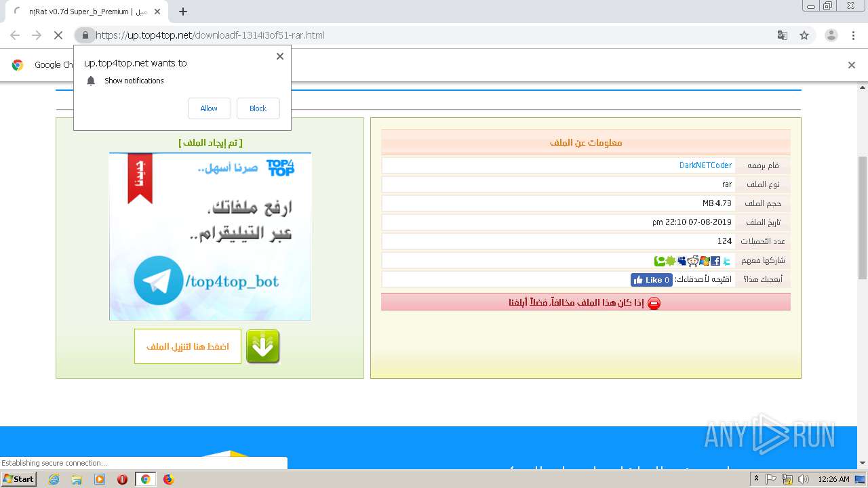Click the browser forward arrow

pyautogui.click(x=37, y=35)
